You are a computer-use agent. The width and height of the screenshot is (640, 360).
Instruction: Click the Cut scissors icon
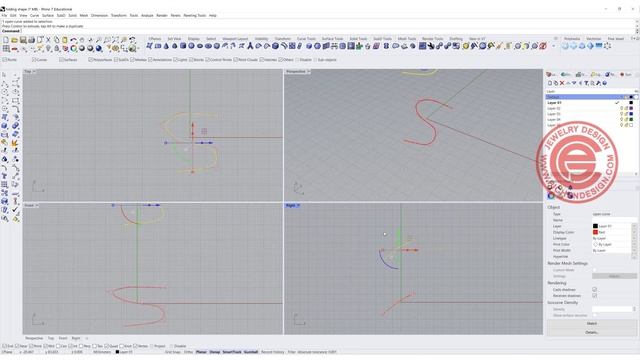click(48, 40)
